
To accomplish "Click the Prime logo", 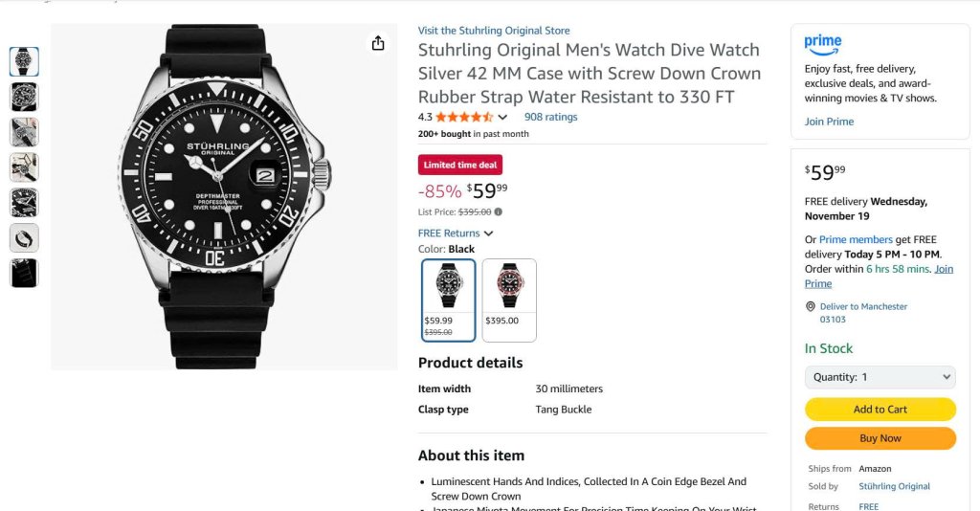I will click(x=823, y=43).
